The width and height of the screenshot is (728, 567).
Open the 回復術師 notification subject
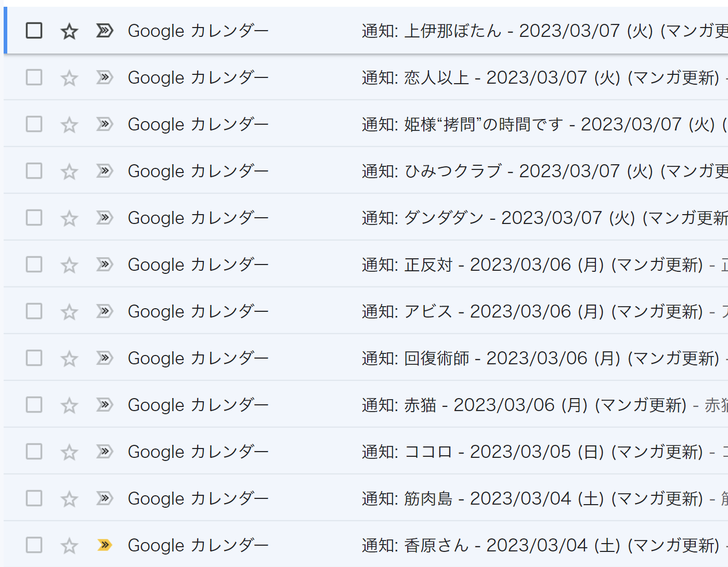pos(541,358)
